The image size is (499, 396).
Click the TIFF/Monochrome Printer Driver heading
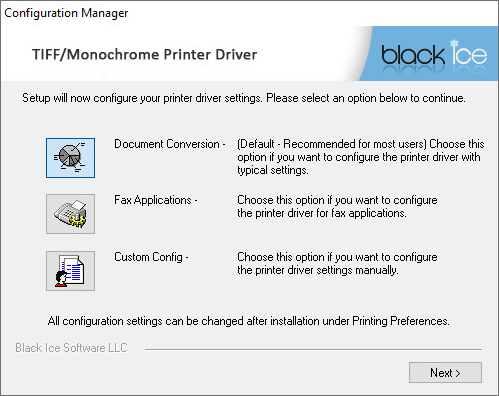pyautogui.click(x=144, y=54)
